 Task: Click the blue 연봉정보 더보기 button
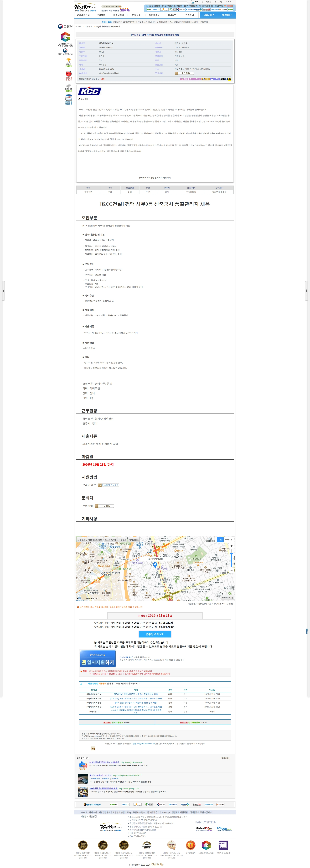click(155, 634)
